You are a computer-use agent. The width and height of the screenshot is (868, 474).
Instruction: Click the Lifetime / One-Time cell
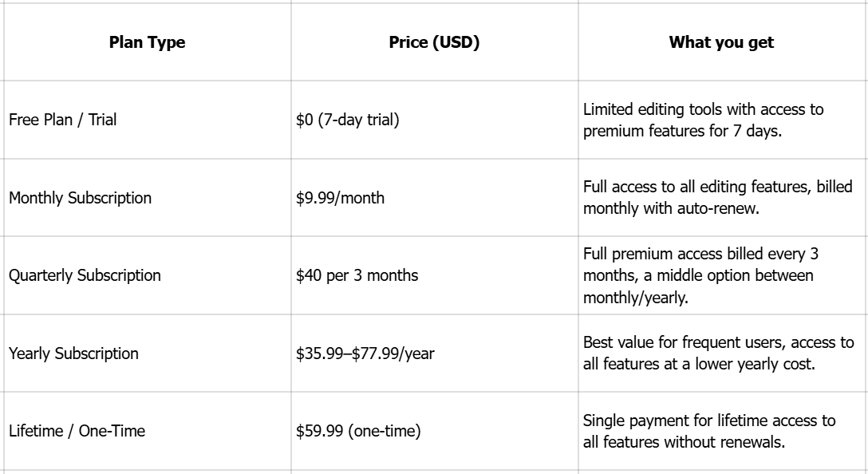pos(77,431)
